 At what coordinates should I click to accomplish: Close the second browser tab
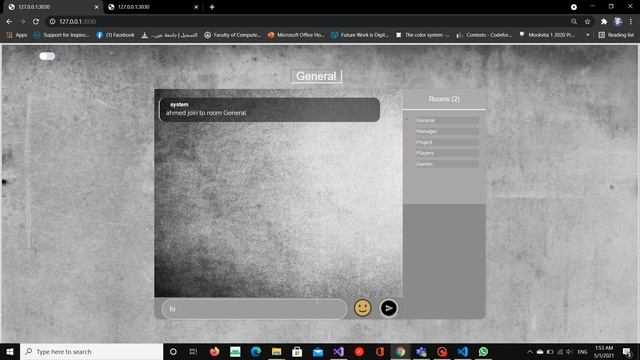[196, 7]
